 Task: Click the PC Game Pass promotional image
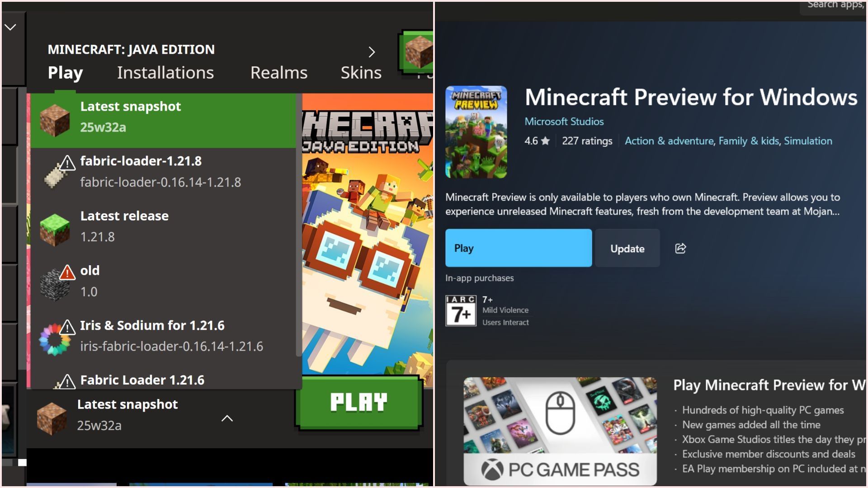pyautogui.click(x=560, y=432)
